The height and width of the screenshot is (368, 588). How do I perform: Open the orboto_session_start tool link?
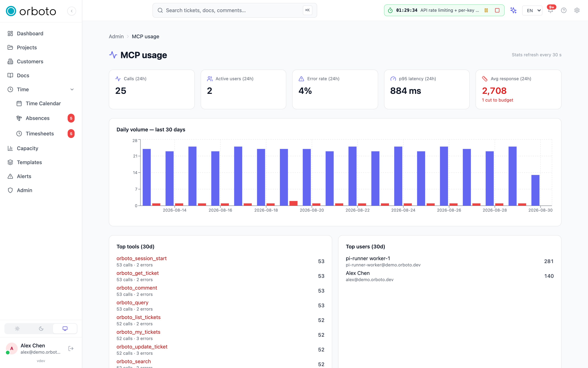pyautogui.click(x=141, y=258)
